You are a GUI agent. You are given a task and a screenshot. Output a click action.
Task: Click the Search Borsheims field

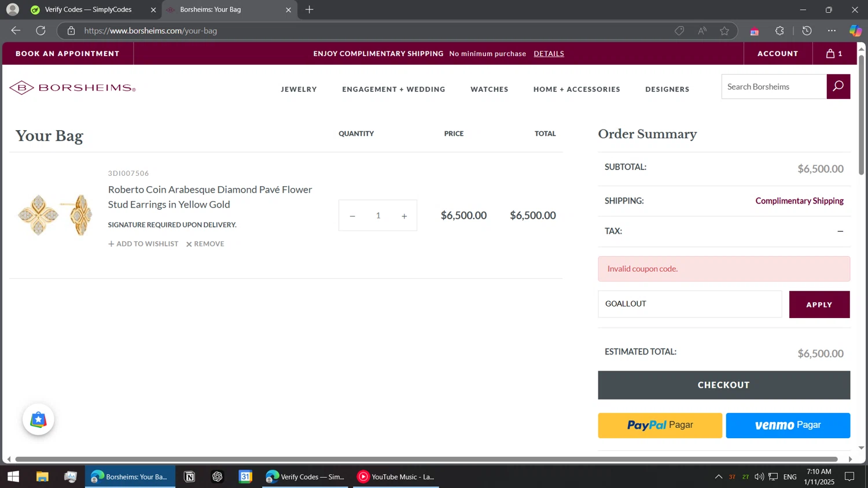[x=774, y=87]
